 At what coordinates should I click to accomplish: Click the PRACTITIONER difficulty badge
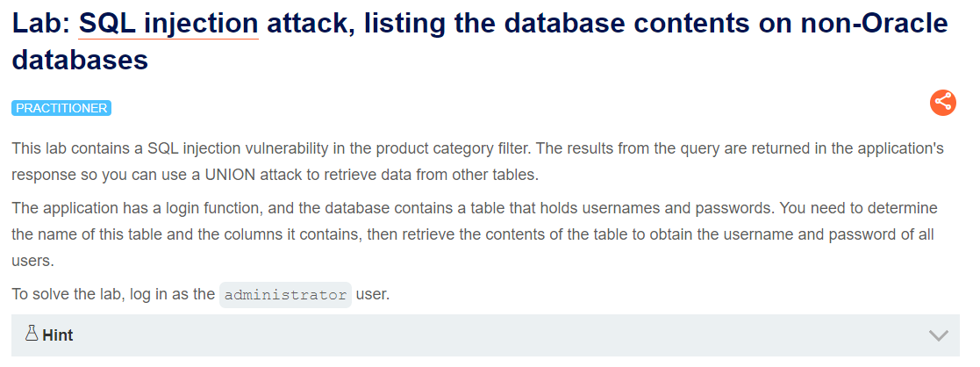pyautogui.click(x=61, y=108)
